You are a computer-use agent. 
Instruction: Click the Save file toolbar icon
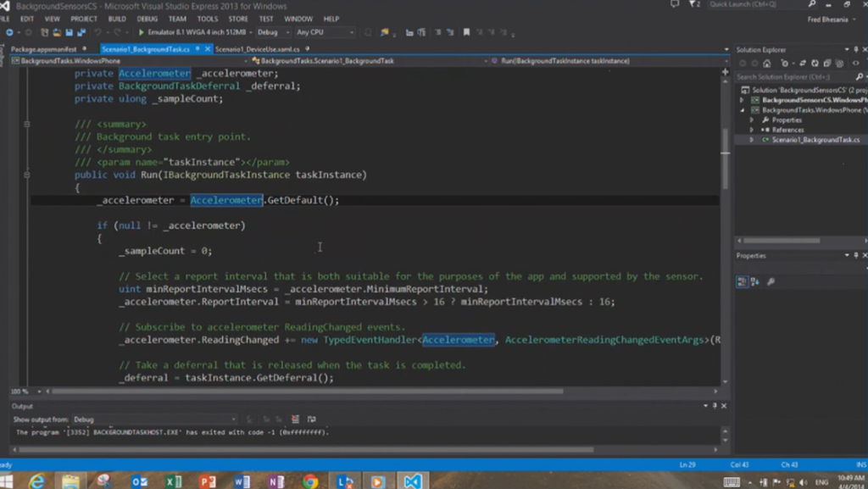(x=70, y=32)
